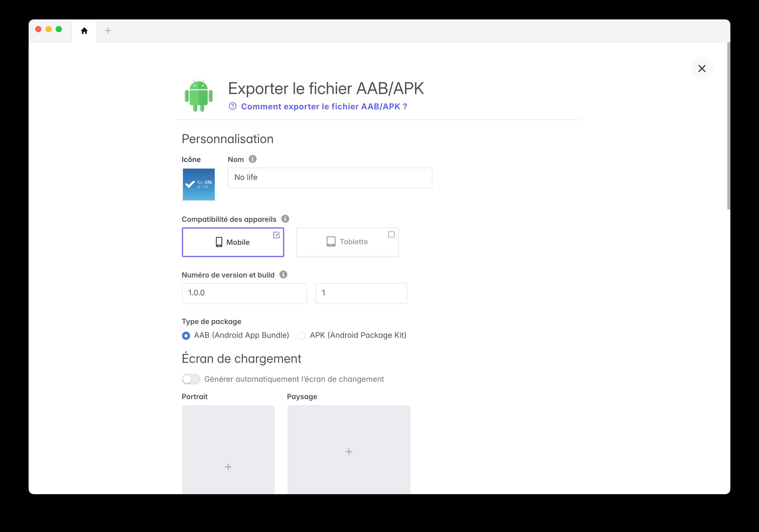The width and height of the screenshot is (759, 532).
Task: Click the No life app icon thumbnail
Action: [199, 184]
